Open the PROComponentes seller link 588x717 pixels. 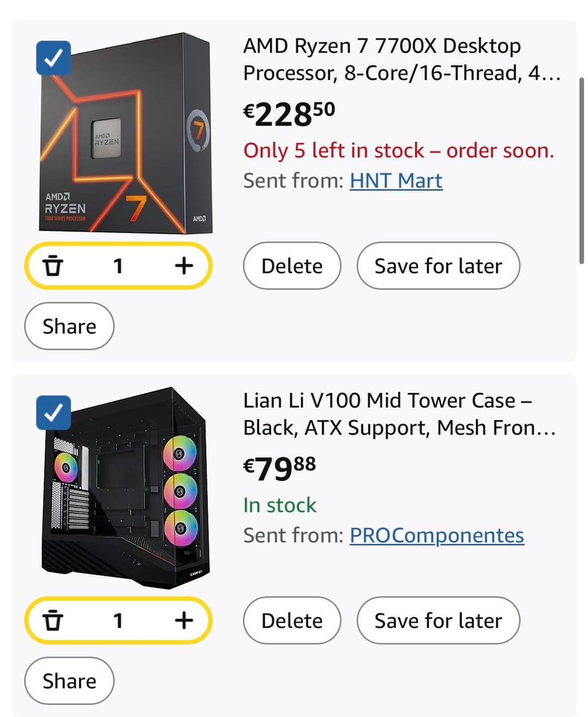(x=437, y=535)
